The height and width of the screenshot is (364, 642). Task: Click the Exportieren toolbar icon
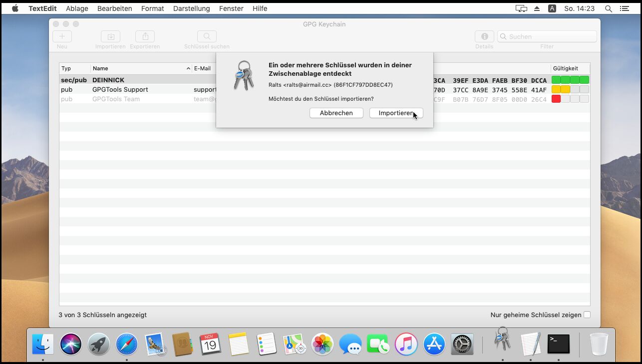(x=145, y=36)
